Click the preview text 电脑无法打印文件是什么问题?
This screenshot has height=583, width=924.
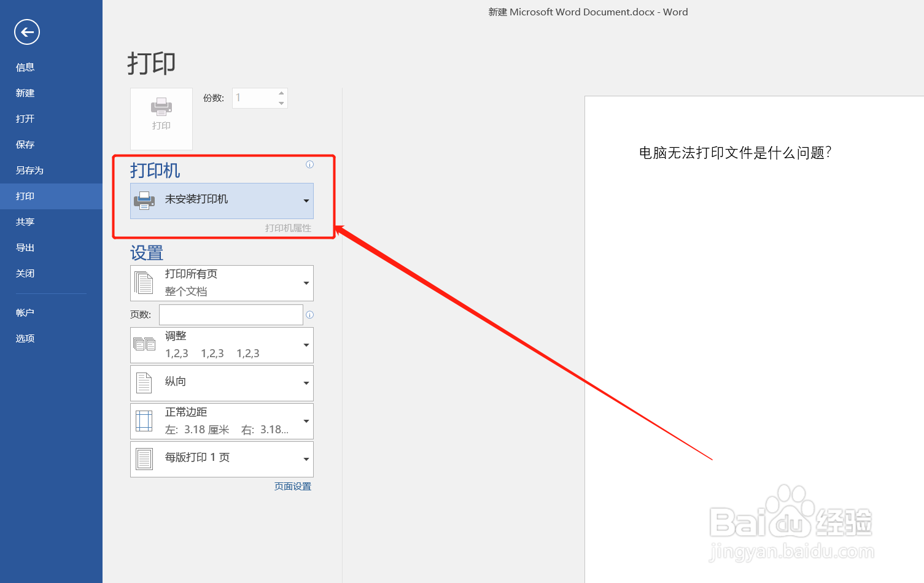tap(736, 153)
